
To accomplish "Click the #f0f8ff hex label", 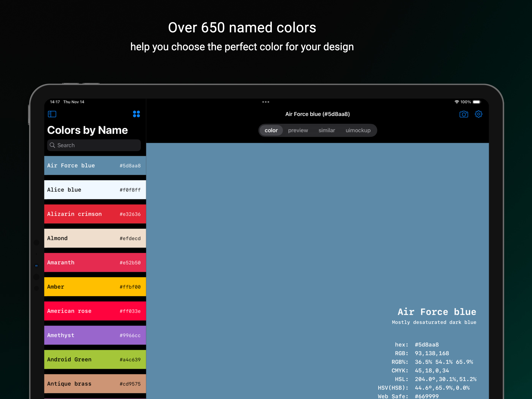I will [x=130, y=190].
